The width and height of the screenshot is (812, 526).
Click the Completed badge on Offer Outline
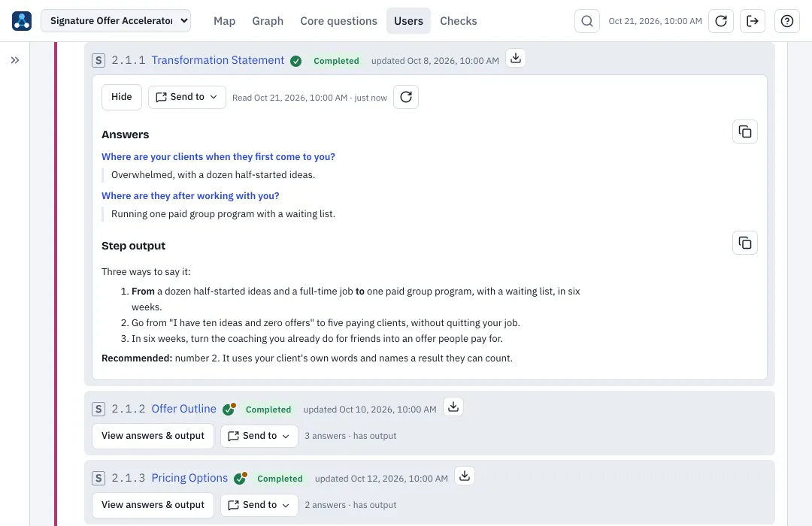[x=268, y=410]
